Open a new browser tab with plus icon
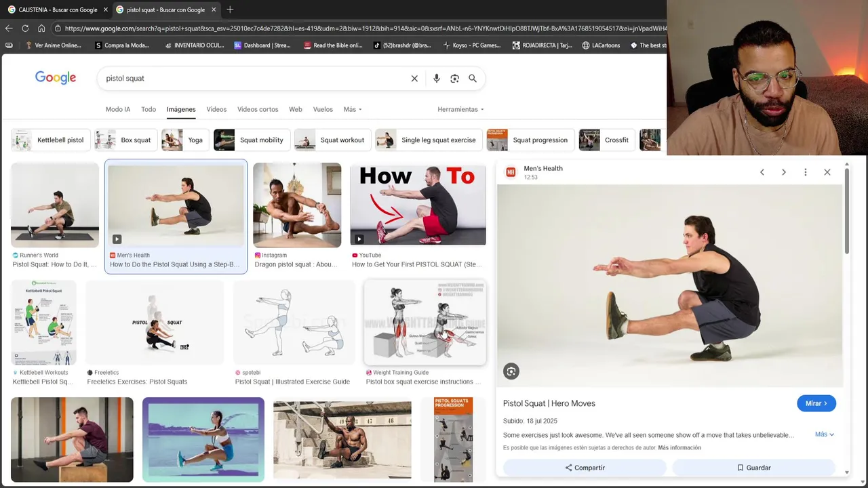The image size is (868, 488). pos(230,9)
